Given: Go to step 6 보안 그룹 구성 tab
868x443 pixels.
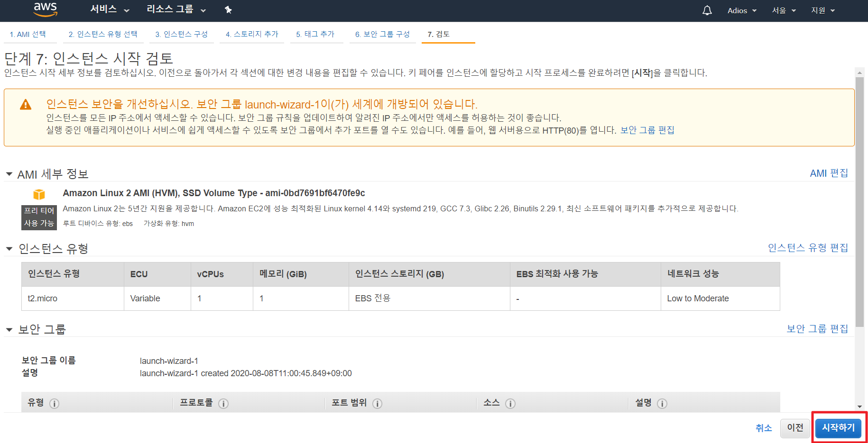Looking at the screenshot, I should click(x=382, y=34).
